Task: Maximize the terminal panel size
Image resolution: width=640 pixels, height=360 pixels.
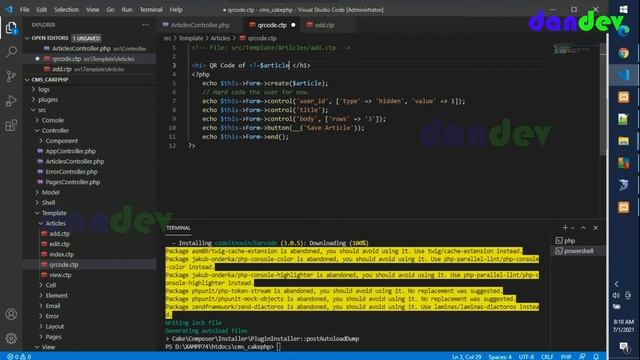Action: (583, 228)
